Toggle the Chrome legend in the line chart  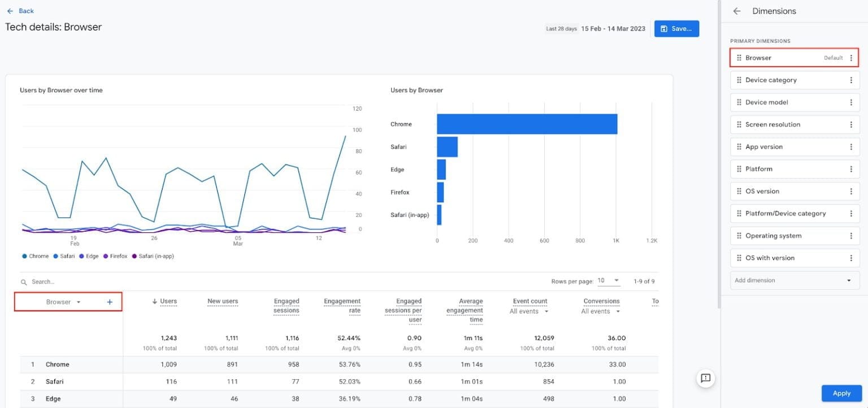point(35,256)
